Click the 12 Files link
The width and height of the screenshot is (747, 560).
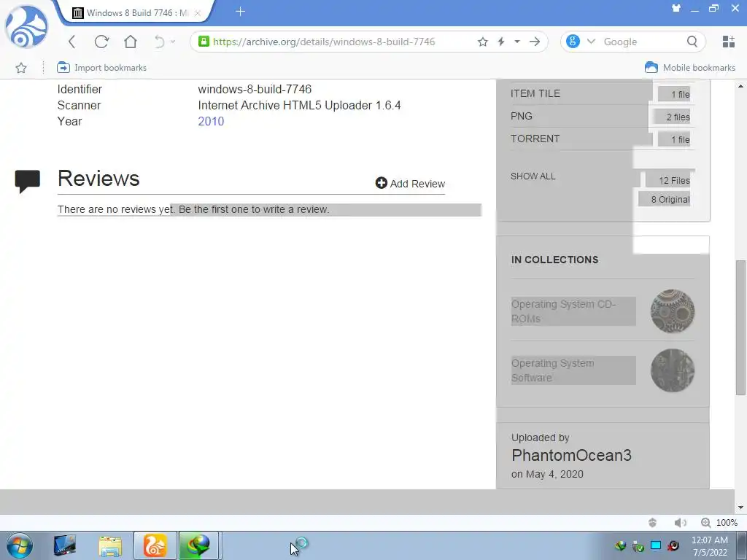[x=673, y=181]
